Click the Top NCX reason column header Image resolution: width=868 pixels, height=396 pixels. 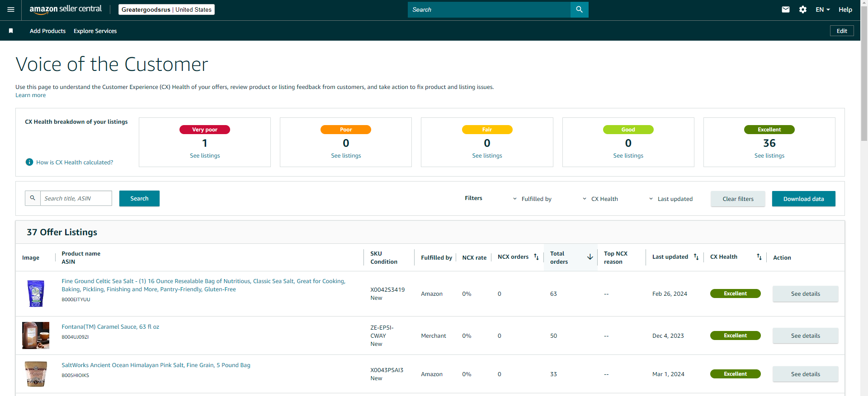coord(616,257)
